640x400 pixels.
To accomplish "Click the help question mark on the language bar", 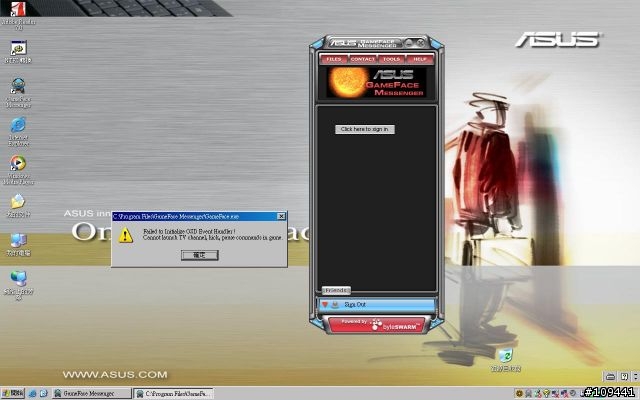I will 624,376.
